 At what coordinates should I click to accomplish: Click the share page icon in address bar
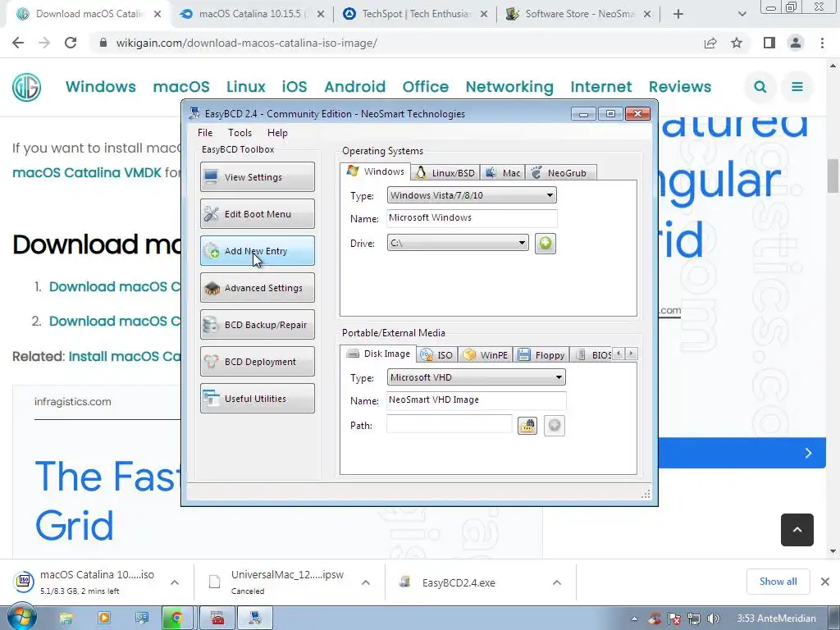point(710,43)
